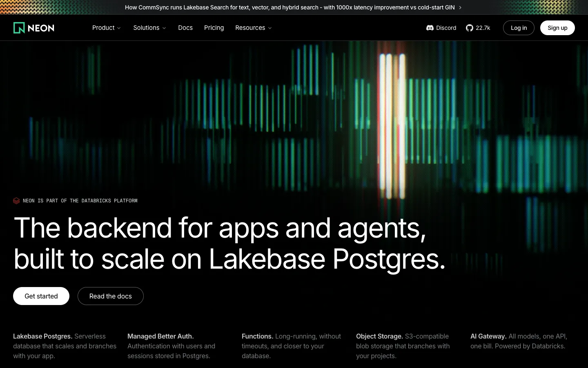
Task: Click the headline 'The backend for apps and agents'
Action: (x=220, y=228)
